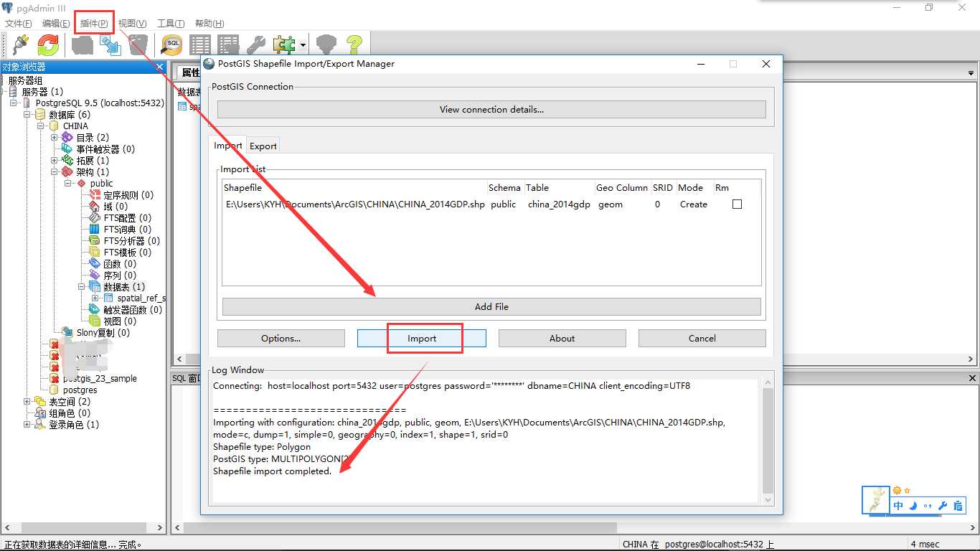This screenshot has height=551, width=980.
Task: Collapse the 数据库 (6) node
Action: click(x=27, y=114)
